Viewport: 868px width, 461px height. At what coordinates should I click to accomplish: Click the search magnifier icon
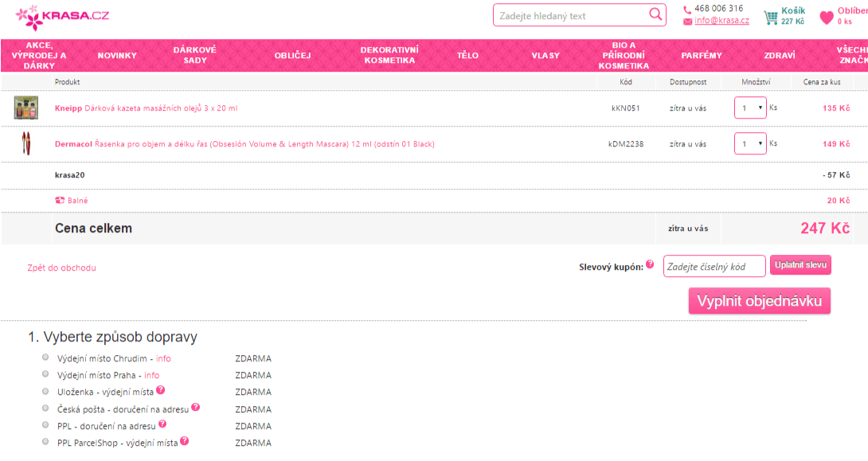tap(655, 14)
